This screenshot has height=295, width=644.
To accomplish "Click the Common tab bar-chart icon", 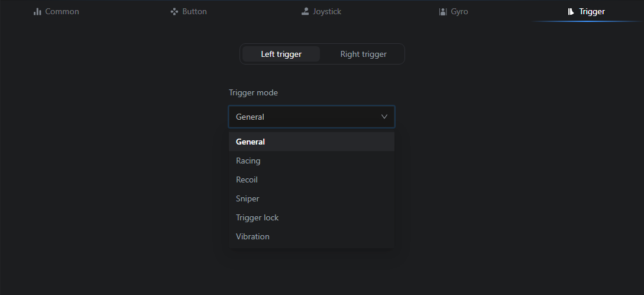I will [37, 12].
